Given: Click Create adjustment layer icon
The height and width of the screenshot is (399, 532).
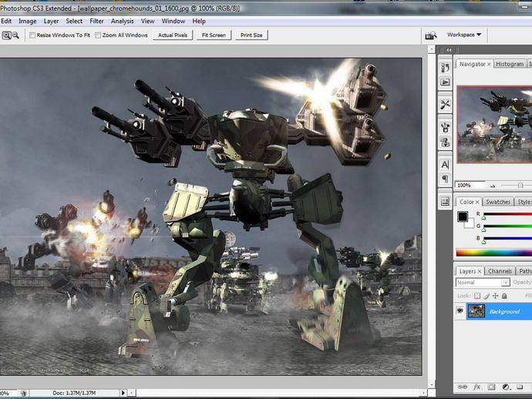Looking at the screenshot, I should pyautogui.click(x=506, y=387).
